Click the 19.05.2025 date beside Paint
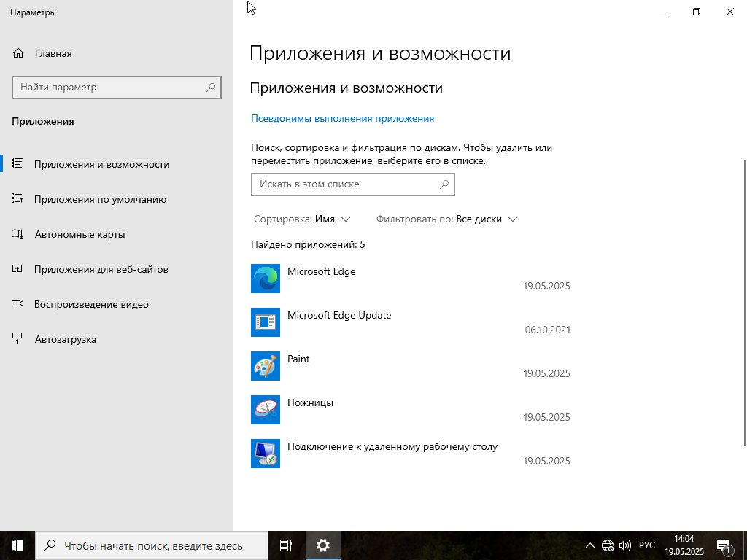This screenshot has height=560, width=747. pos(546,373)
